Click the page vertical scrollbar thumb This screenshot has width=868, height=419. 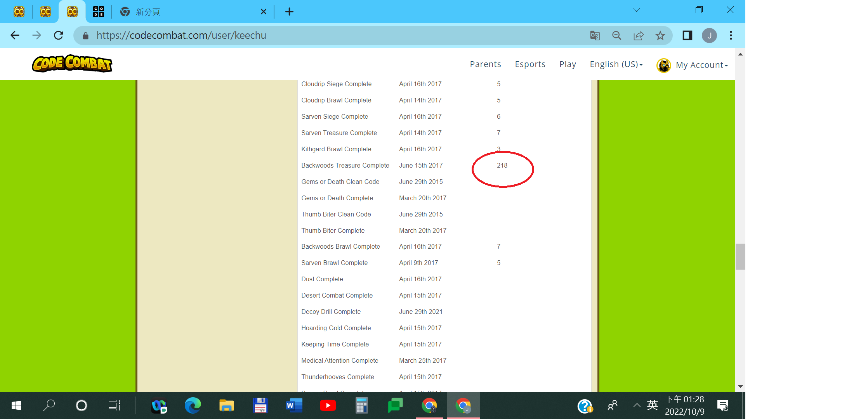pyautogui.click(x=740, y=256)
